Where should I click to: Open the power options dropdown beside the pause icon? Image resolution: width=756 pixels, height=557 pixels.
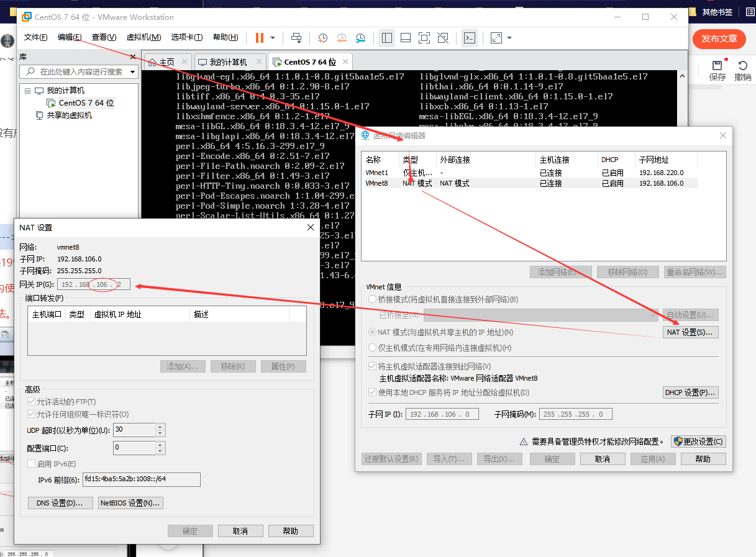(x=273, y=38)
